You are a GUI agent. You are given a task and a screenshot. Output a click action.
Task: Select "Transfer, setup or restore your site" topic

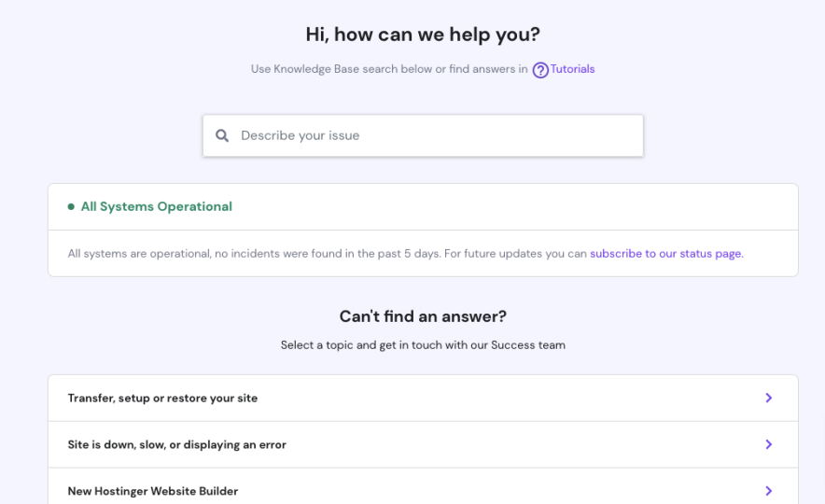click(x=162, y=399)
